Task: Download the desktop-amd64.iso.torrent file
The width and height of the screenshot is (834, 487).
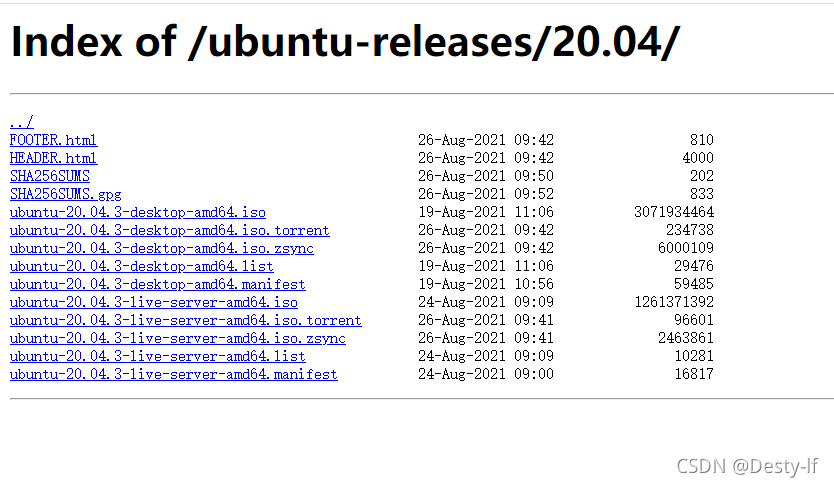Action: pyautogui.click(x=170, y=230)
